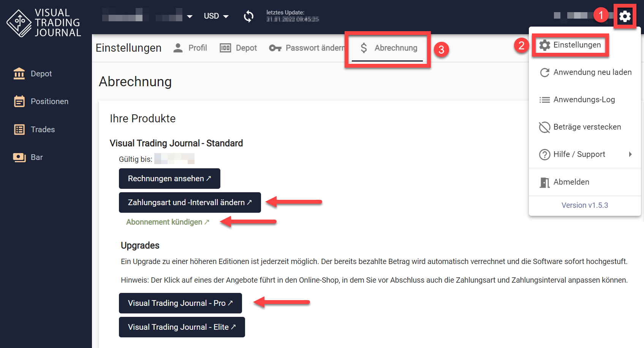This screenshot has width=644, height=348.
Task: Click Zahlungsart und -Intervall ändern button
Action: click(x=190, y=202)
